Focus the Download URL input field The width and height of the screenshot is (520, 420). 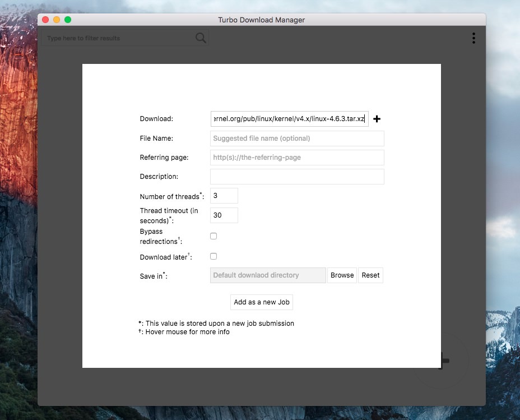(x=289, y=119)
